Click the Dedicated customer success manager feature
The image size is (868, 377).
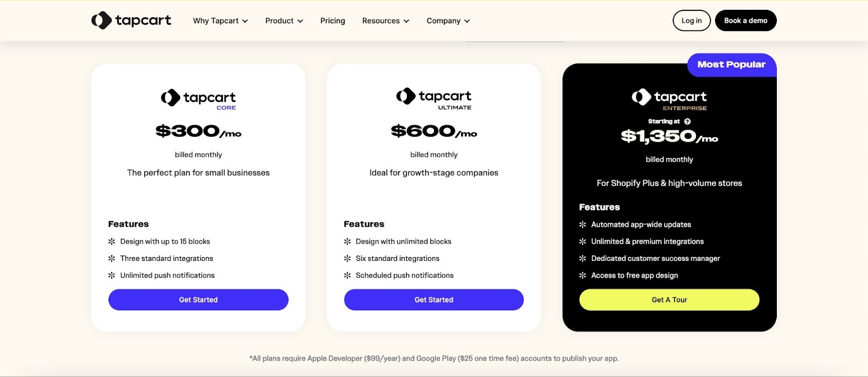click(x=655, y=259)
